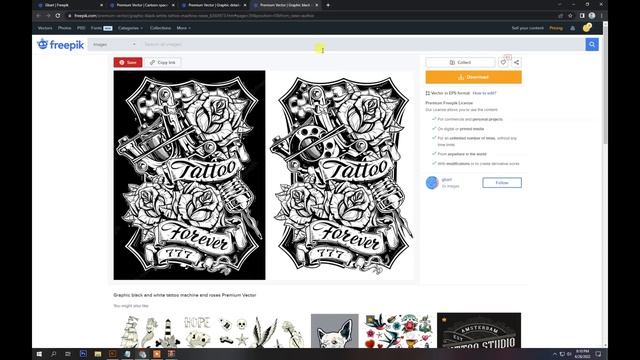Image resolution: width=640 pixels, height=360 pixels.
Task: Open the Vectors nav menu item
Action: (x=45, y=28)
